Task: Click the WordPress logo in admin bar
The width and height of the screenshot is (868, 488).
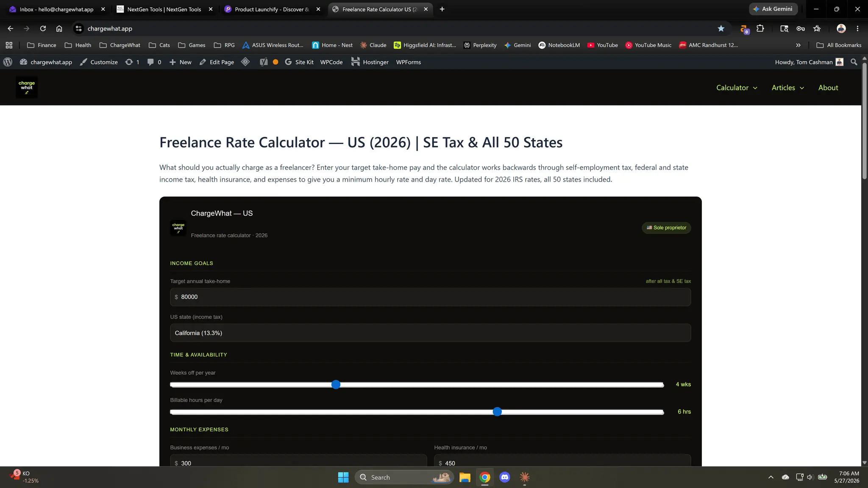Action: pos(8,62)
